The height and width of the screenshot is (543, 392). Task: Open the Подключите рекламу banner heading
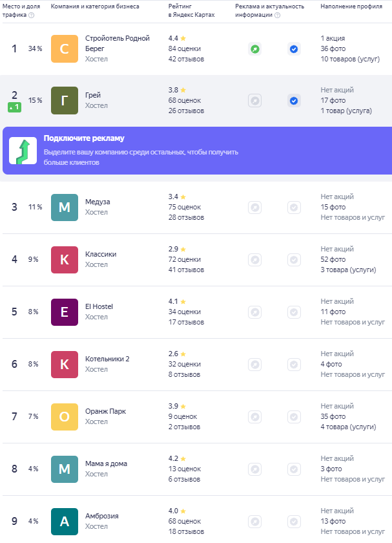pyautogui.click(x=84, y=138)
